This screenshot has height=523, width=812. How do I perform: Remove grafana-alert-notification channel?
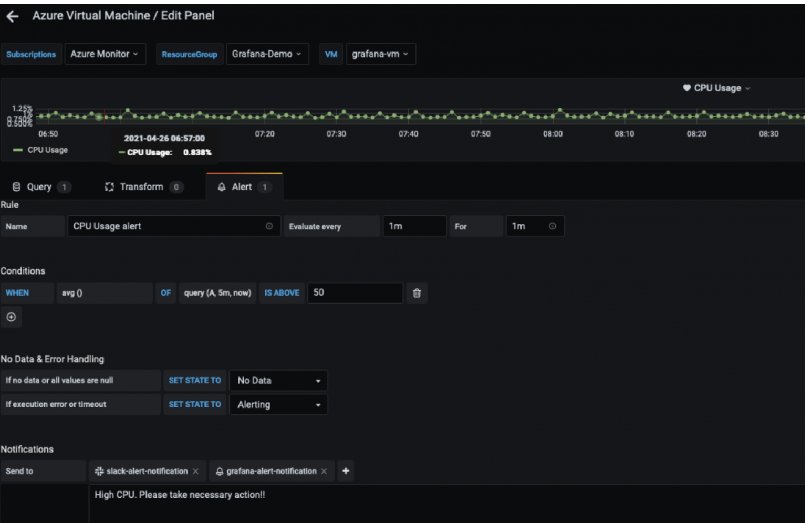click(x=324, y=471)
